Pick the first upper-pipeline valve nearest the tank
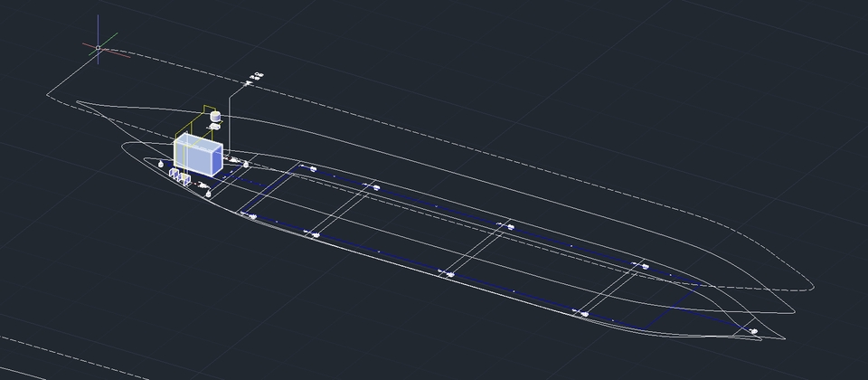Image resolution: width=868 pixels, height=380 pixels. pos(313,168)
